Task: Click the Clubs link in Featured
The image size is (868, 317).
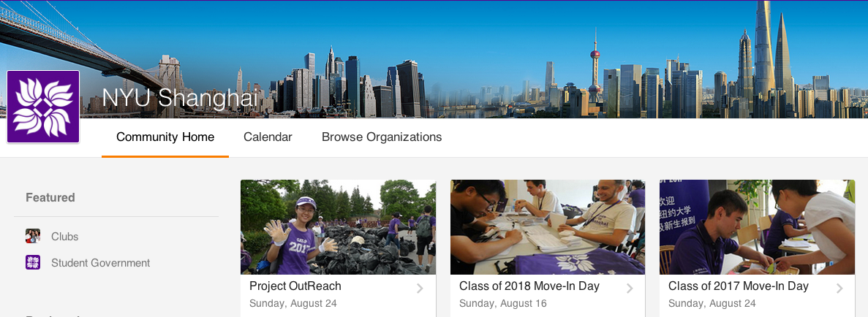Action: pos(65,236)
